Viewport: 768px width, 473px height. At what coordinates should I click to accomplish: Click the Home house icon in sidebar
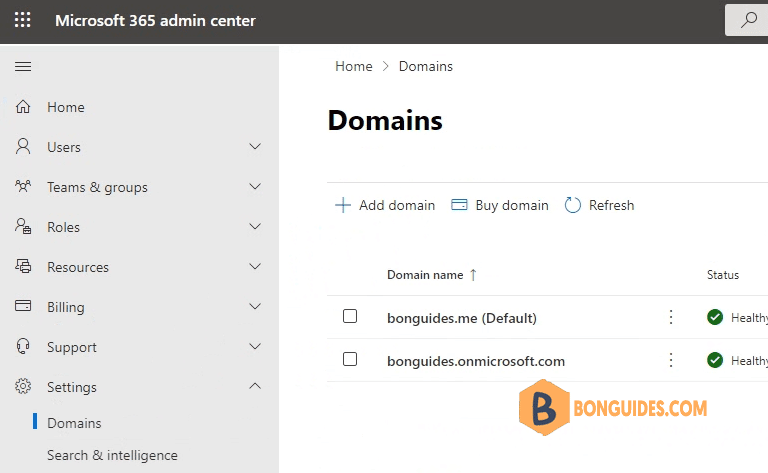[23, 107]
